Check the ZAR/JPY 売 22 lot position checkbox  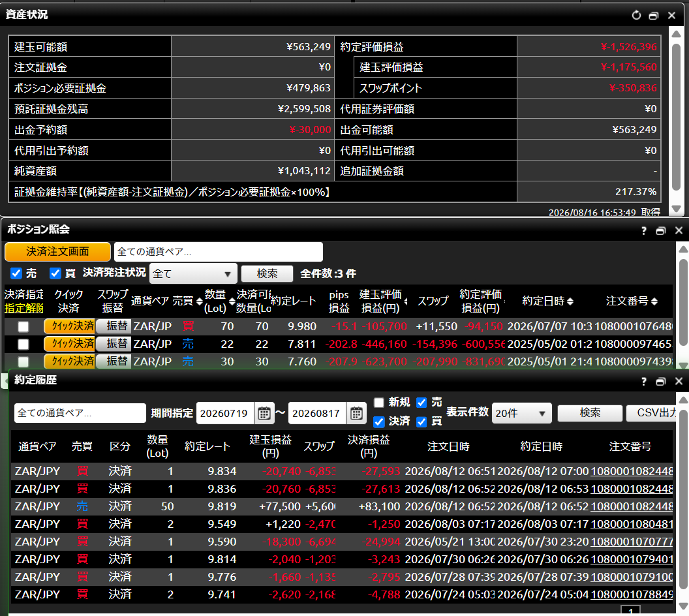(x=23, y=344)
